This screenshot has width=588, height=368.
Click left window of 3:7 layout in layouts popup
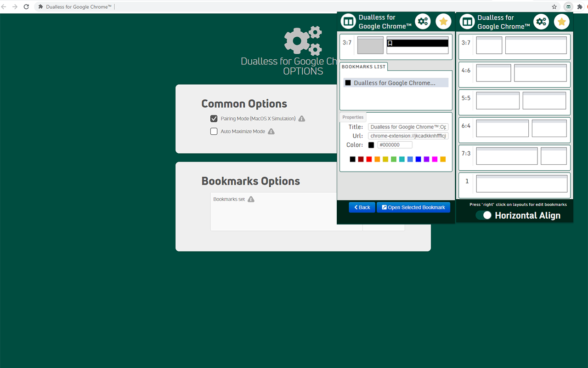point(489,46)
